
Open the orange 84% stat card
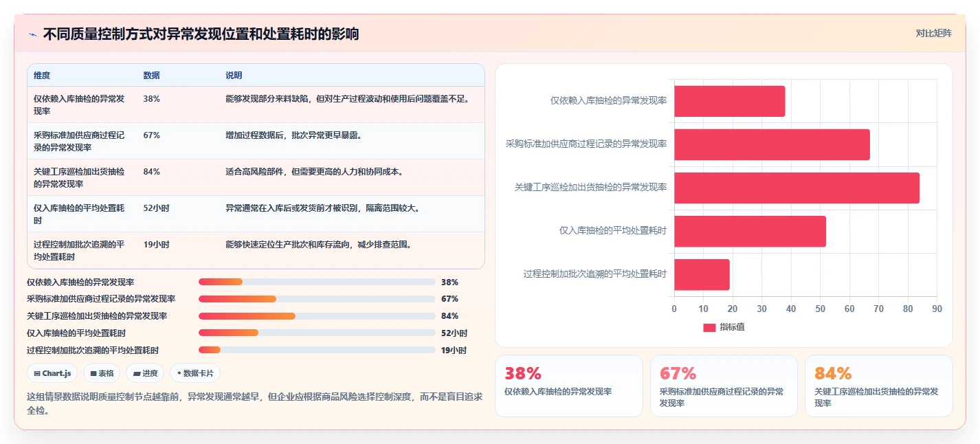pos(878,386)
